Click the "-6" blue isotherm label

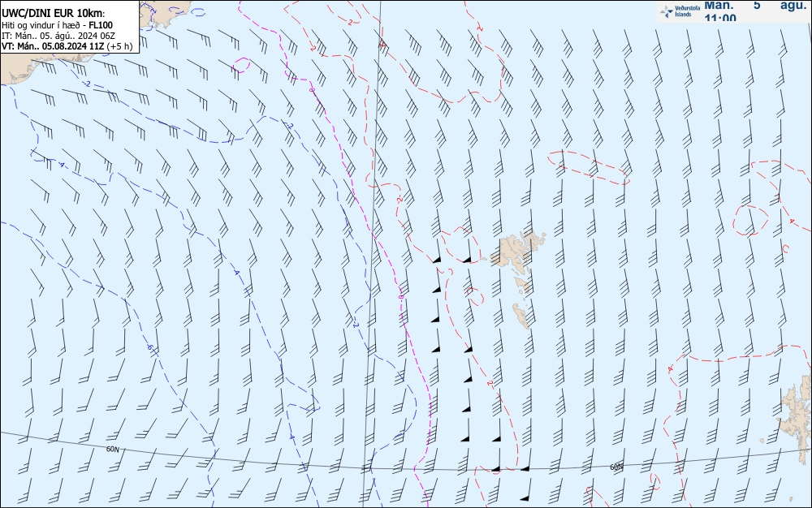149,347
